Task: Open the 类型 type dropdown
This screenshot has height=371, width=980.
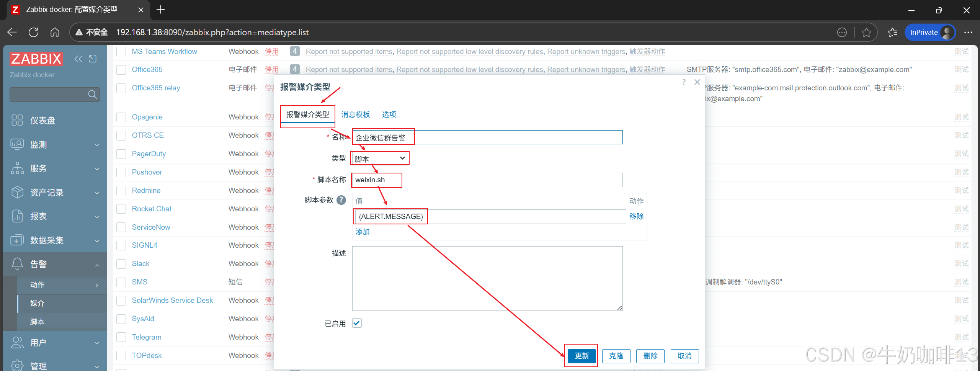Action: point(380,159)
